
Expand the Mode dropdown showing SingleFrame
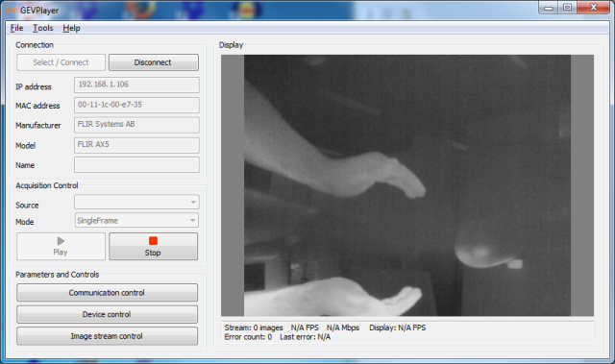point(136,221)
